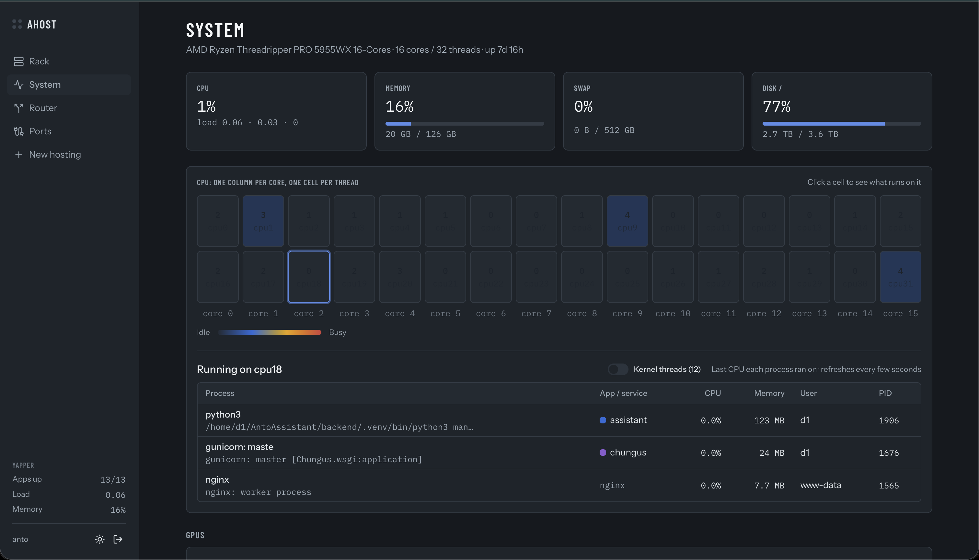Click the blue dot next to assistant
This screenshot has width=979, height=560.
(x=603, y=420)
